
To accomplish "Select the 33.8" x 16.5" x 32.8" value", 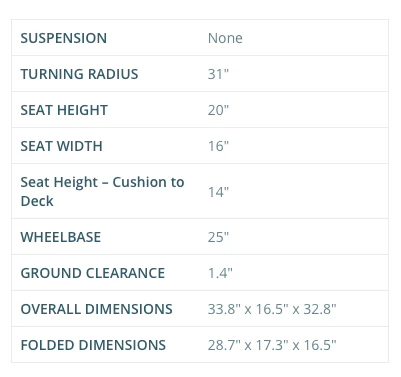I will tap(272, 309).
